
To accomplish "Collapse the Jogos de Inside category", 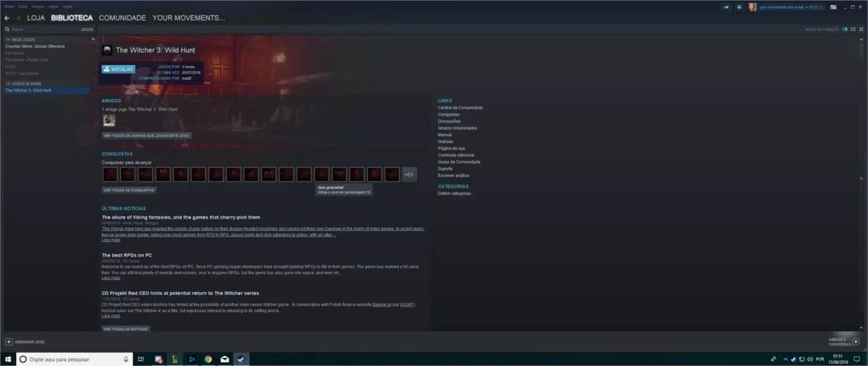I will pos(8,83).
